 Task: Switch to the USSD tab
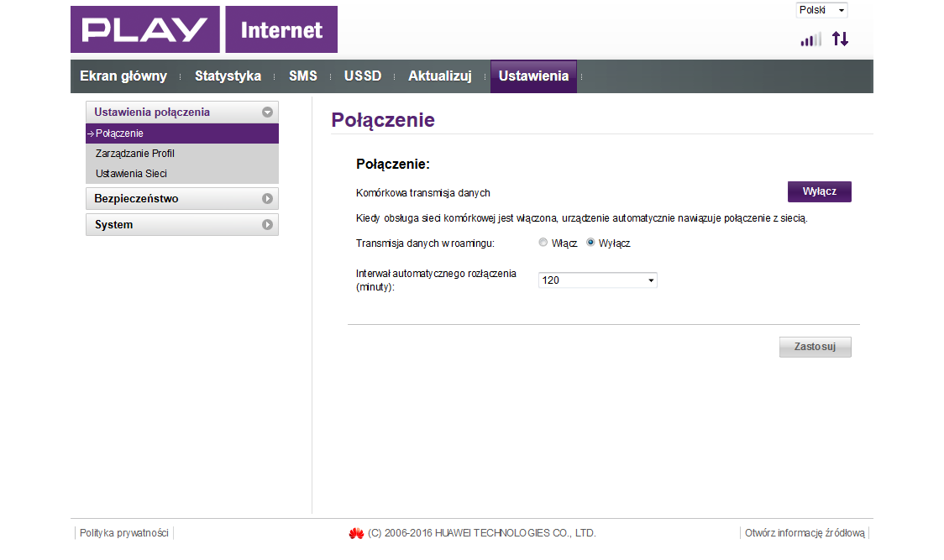click(x=362, y=76)
